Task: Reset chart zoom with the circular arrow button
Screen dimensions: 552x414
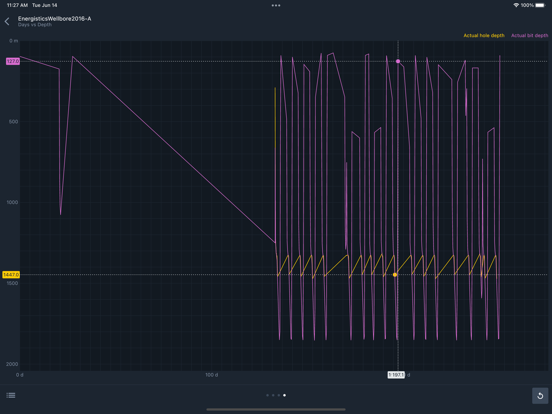Action: (x=540, y=396)
